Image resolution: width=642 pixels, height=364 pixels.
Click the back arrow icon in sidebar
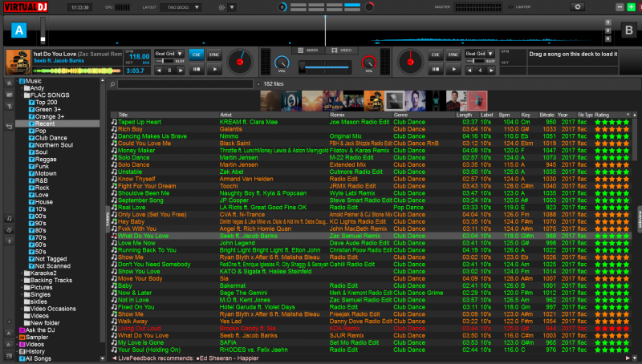[x=9, y=127]
